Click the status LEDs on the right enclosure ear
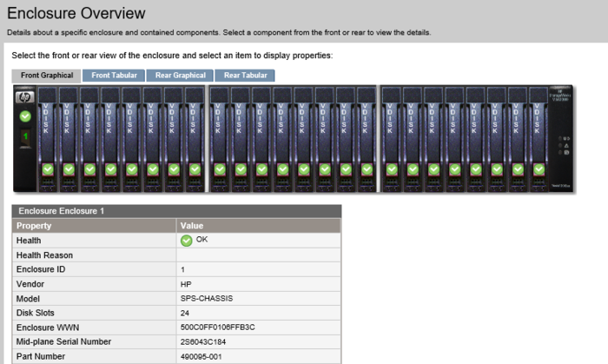608x364 pixels. [564, 145]
